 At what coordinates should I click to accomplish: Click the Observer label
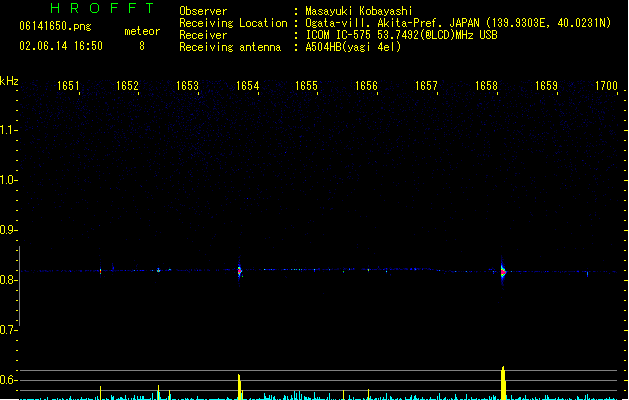pos(203,11)
